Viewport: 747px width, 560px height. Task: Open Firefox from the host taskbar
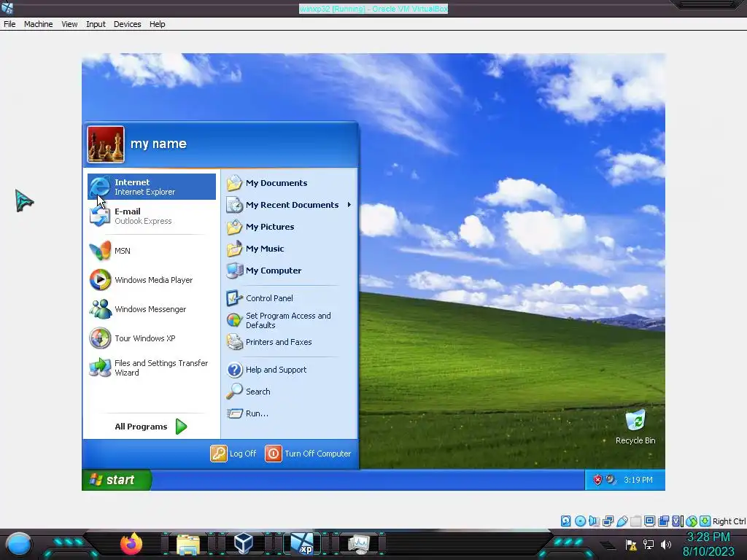131,544
